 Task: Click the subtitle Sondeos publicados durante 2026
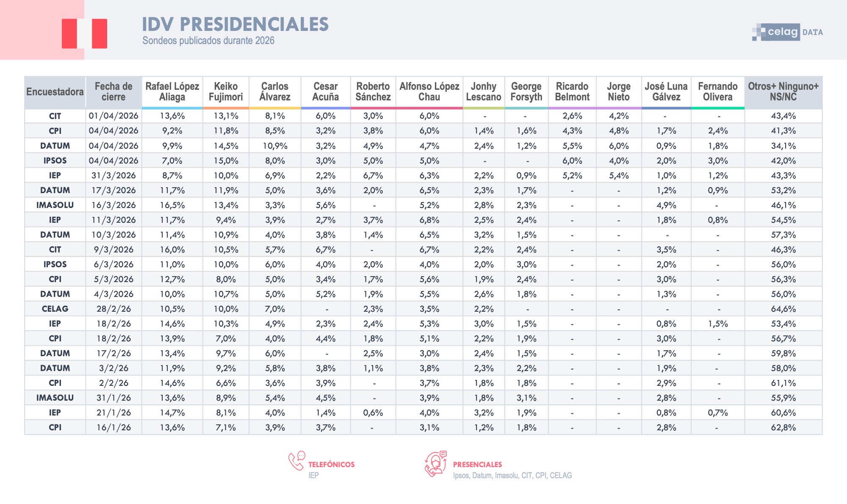coord(208,41)
